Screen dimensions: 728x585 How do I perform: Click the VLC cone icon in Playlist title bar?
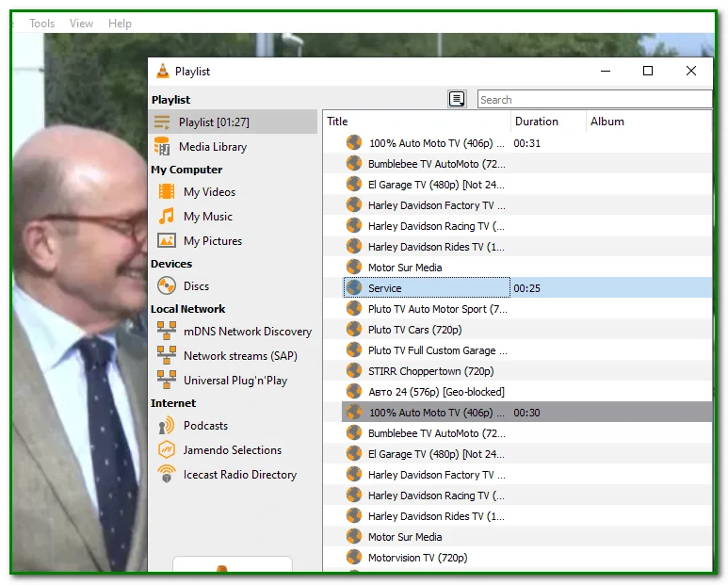[163, 71]
